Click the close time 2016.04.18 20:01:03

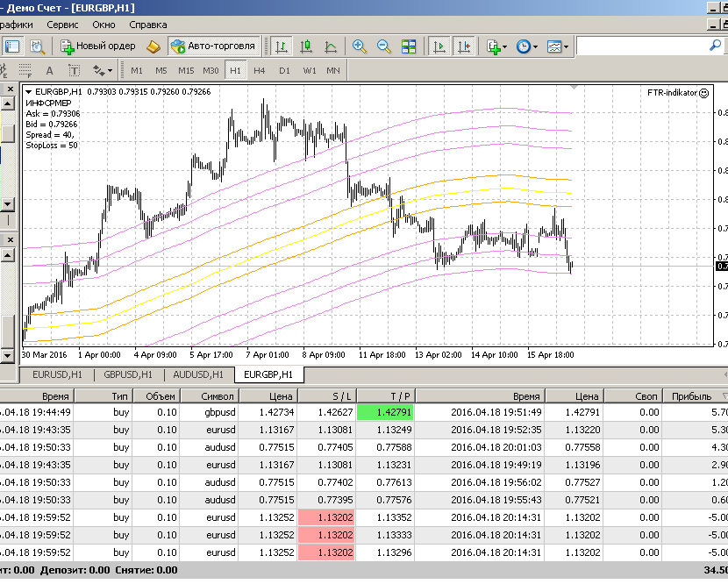pyautogui.click(x=480, y=447)
